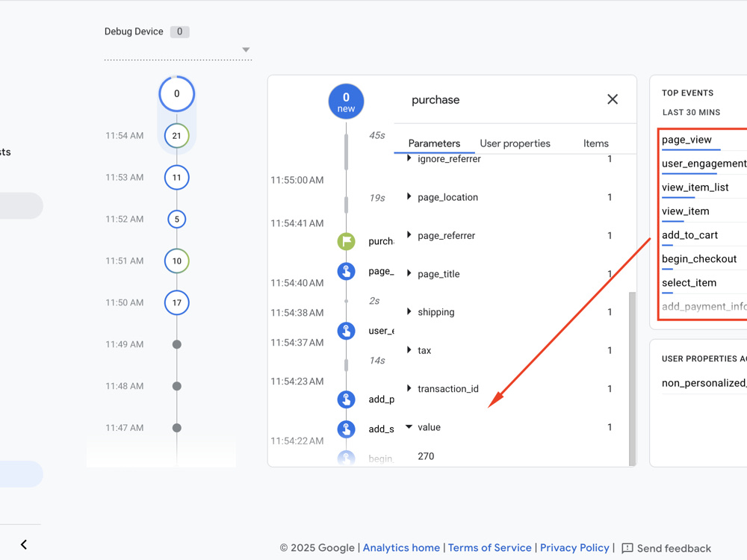
Task: Click the 11:47 AM timeline dot
Action: [x=177, y=428]
